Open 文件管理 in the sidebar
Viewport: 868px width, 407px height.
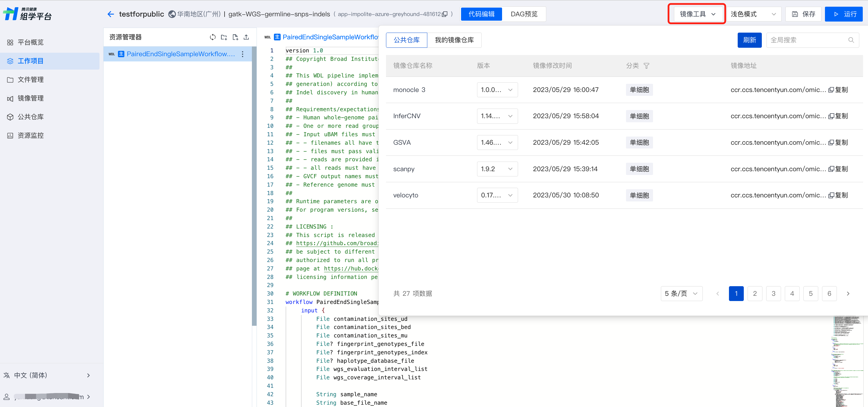pyautogui.click(x=50, y=79)
